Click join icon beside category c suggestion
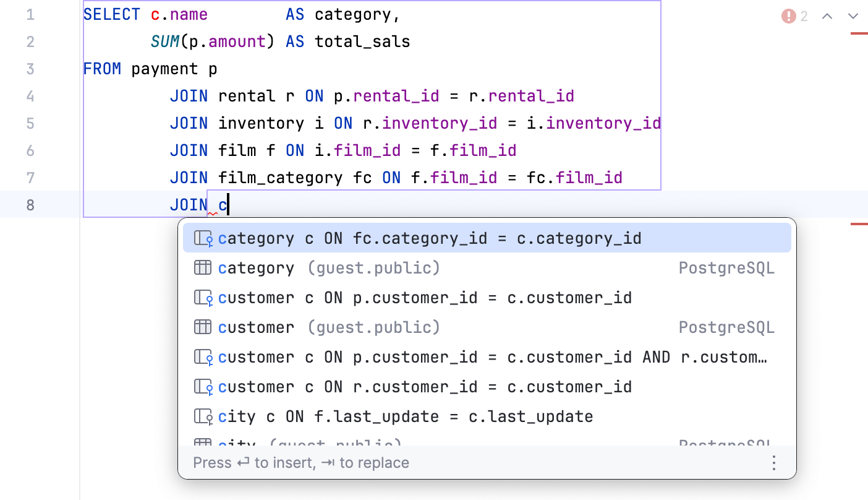The height and width of the screenshot is (500, 868). pyautogui.click(x=203, y=239)
